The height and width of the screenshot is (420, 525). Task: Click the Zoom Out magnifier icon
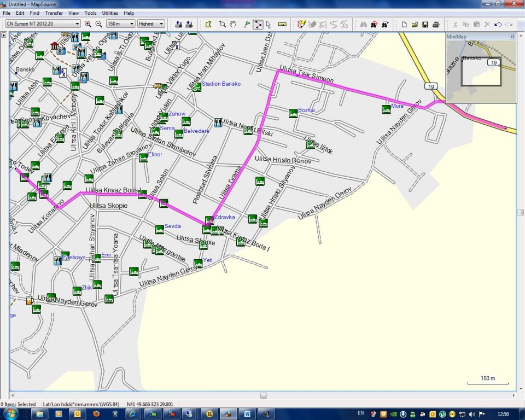[x=98, y=24]
